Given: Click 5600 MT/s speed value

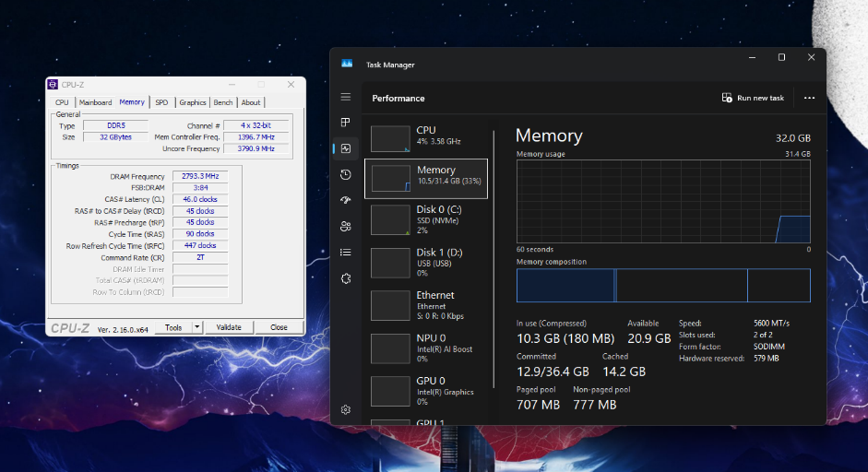Looking at the screenshot, I should [772, 324].
